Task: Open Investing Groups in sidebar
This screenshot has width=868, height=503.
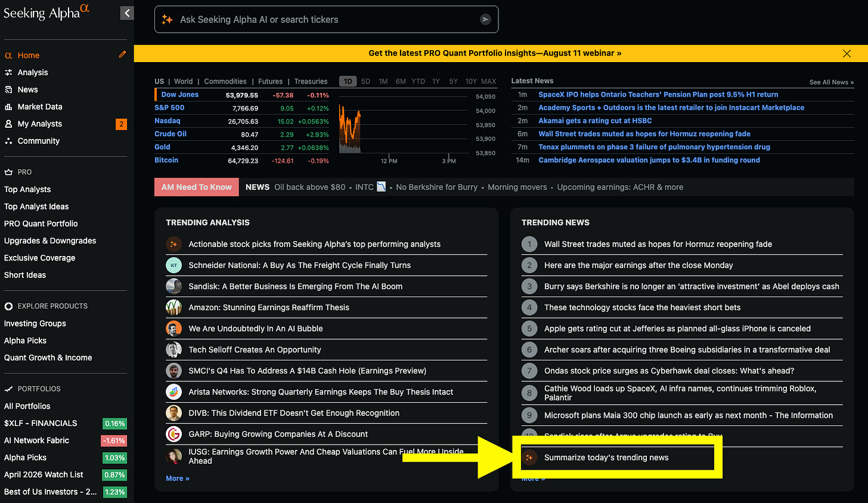Action: [x=35, y=323]
